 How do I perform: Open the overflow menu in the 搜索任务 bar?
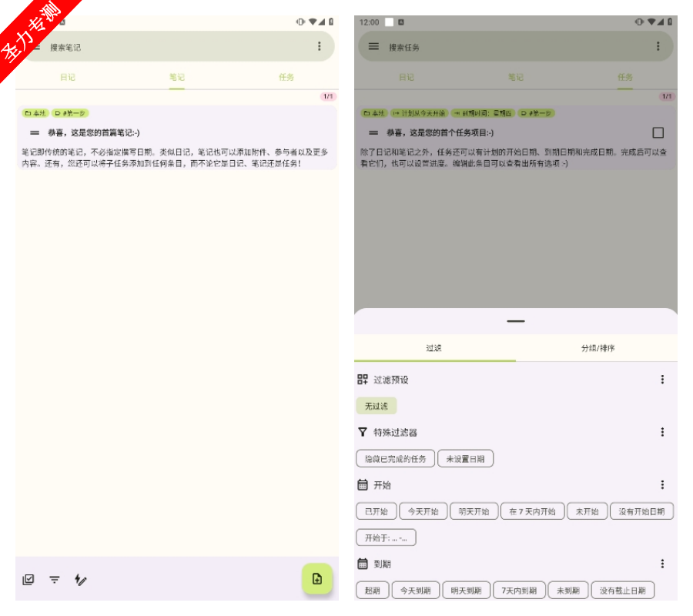click(658, 46)
